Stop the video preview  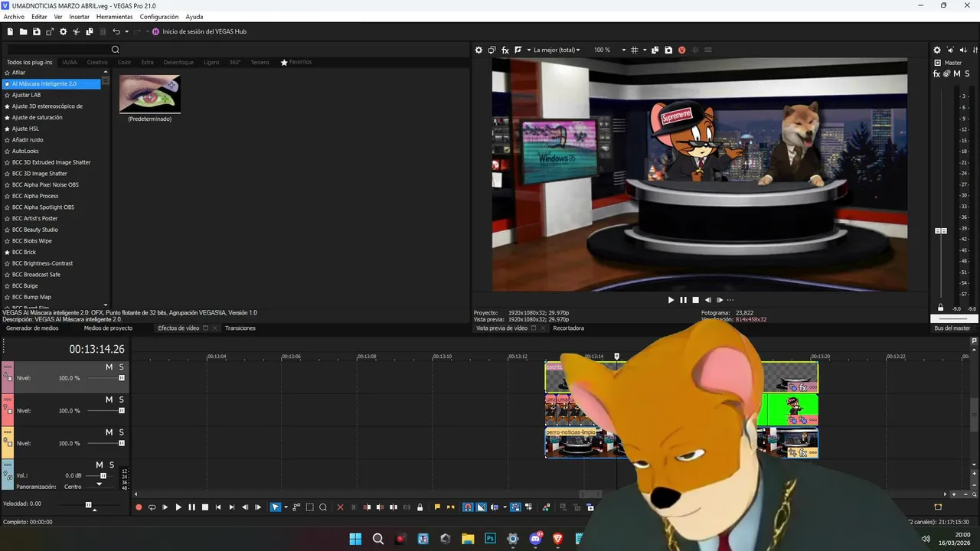click(x=695, y=300)
